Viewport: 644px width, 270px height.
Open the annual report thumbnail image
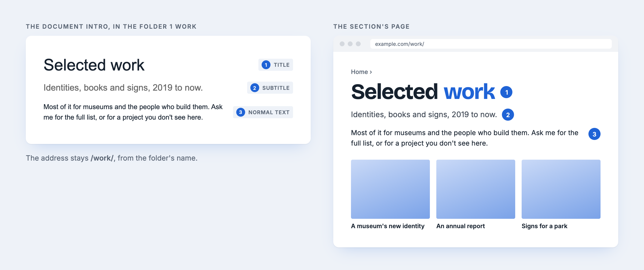[476, 189]
